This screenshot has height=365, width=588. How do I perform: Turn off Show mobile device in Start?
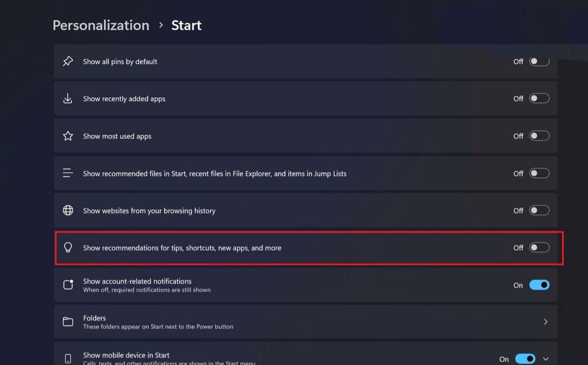(525, 359)
